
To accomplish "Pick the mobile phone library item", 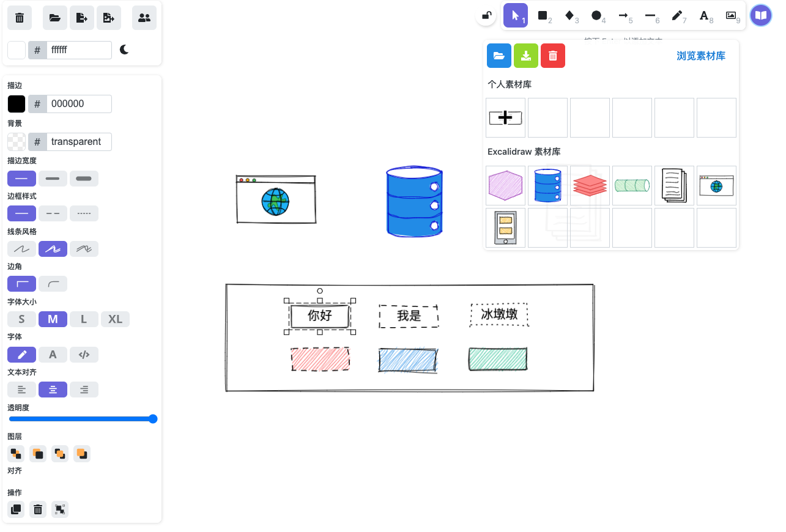I will pos(506,227).
